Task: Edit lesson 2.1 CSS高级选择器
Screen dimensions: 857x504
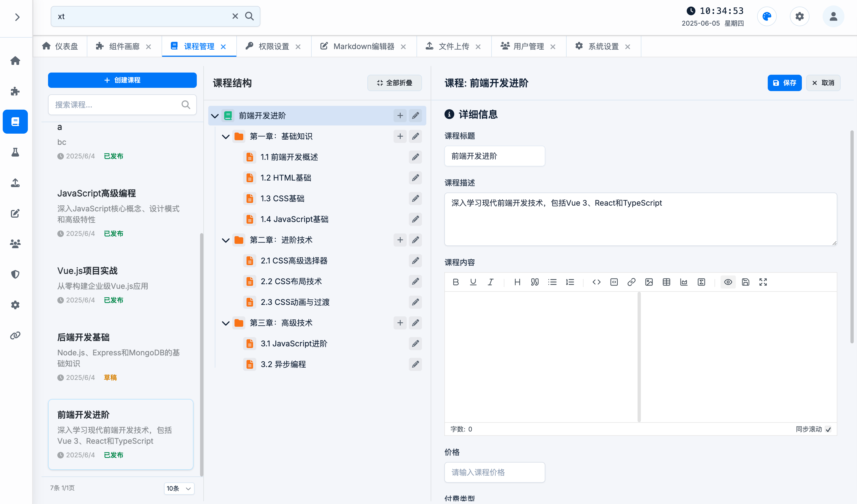Action: [x=415, y=261]
